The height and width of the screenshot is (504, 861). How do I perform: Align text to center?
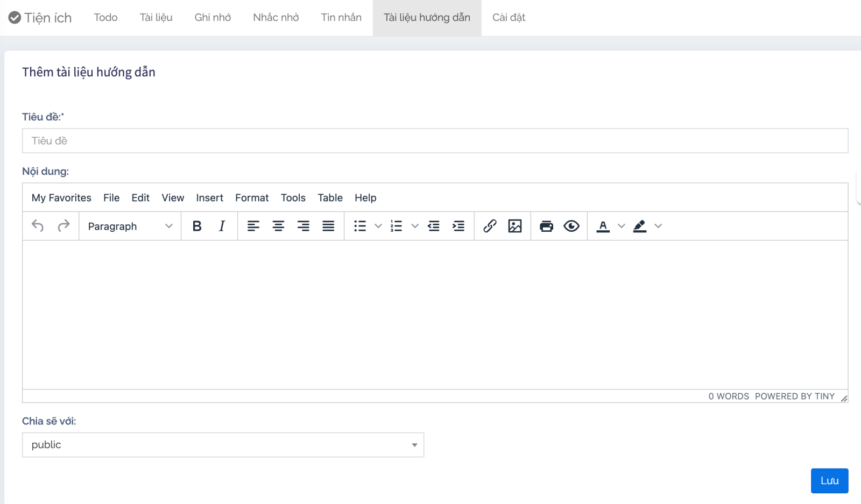coord(278,226)
